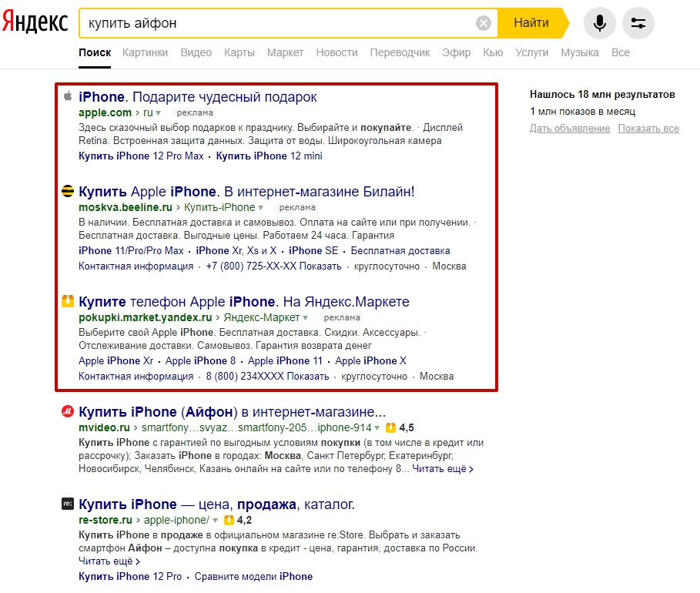Click the "Дать объявление" link
The image size is (700, 593).
570,129
